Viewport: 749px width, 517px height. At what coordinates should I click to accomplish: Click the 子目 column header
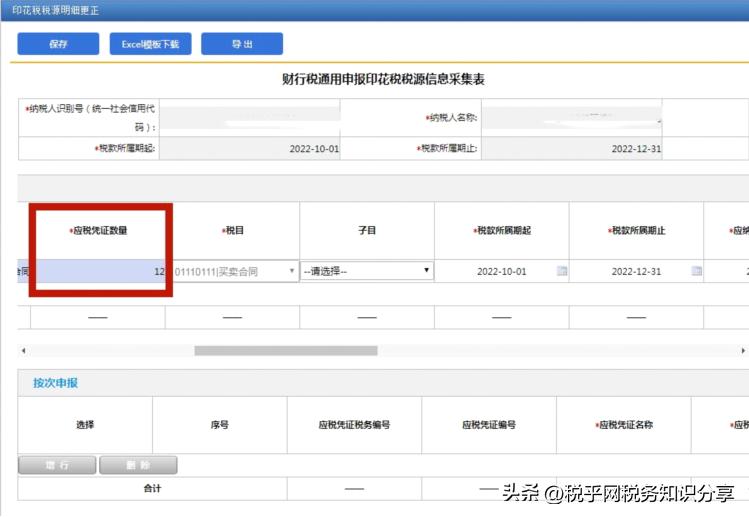[367, 230]
